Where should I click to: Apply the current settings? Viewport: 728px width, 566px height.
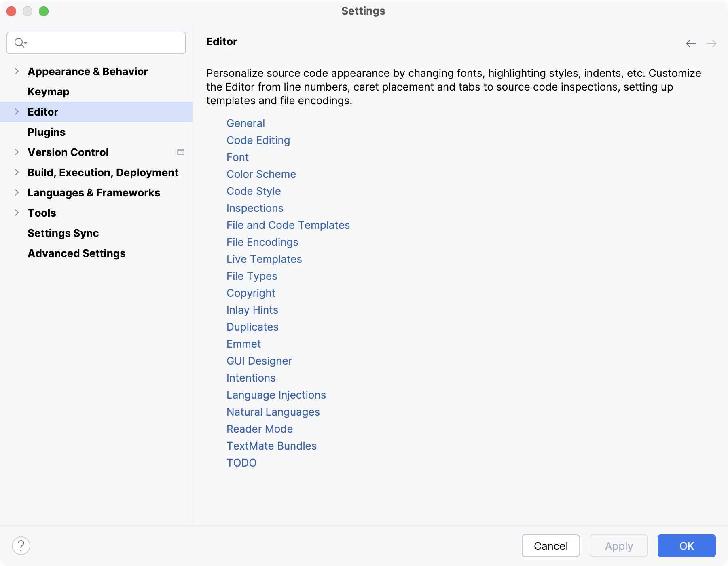coord(618,546)
